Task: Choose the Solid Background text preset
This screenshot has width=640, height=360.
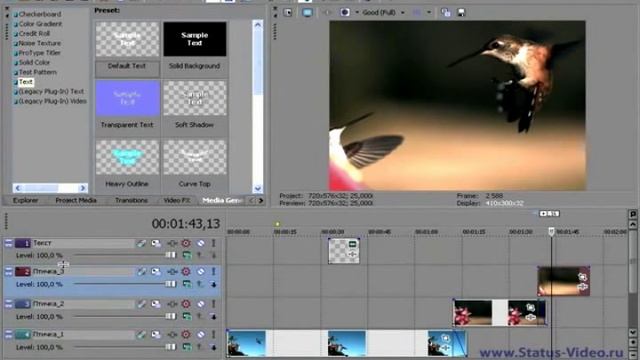Action: click(x=195, y=45)
